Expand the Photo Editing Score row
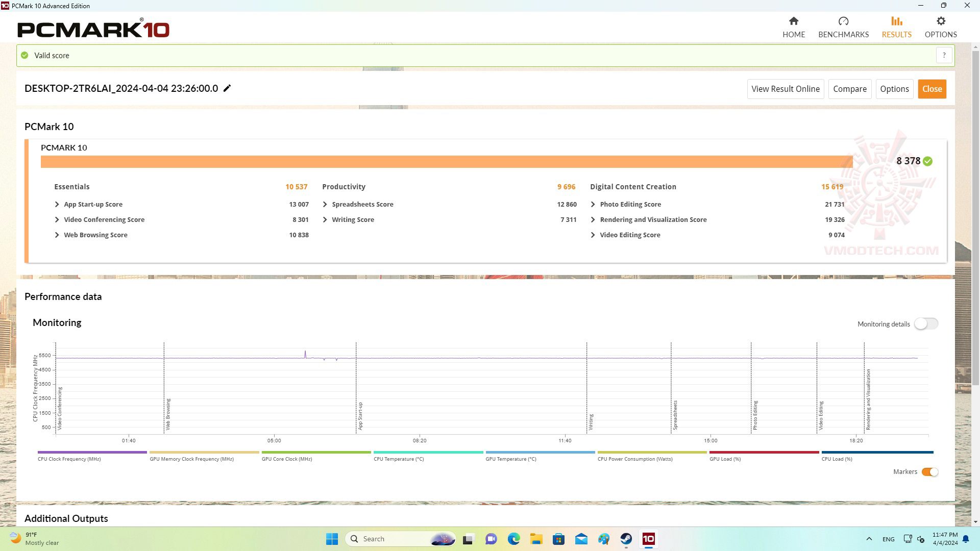Screen dimensions: 980x551 593,204
